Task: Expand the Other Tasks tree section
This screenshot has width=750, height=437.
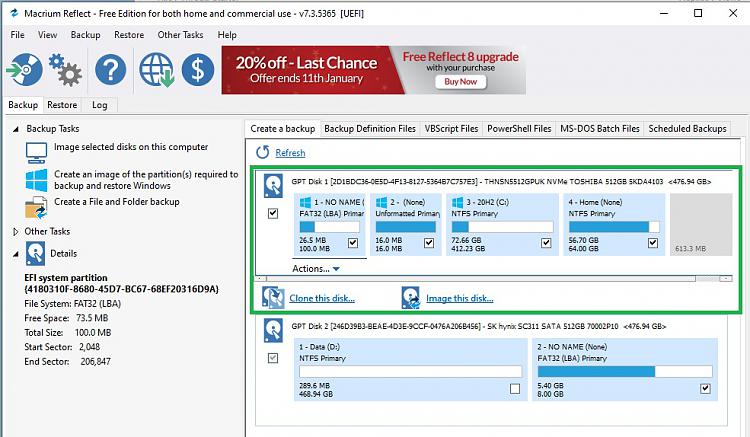Action: [16, 231]
